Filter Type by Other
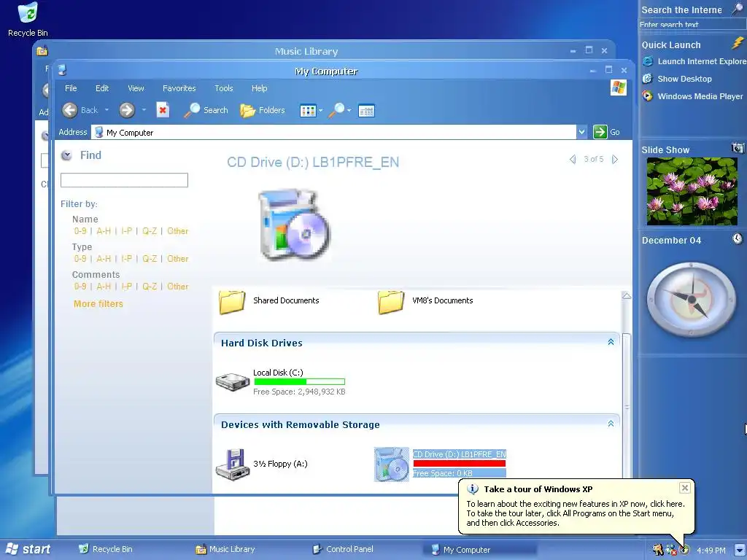Viewport: 747px width, 560px height. coord(178,259)
